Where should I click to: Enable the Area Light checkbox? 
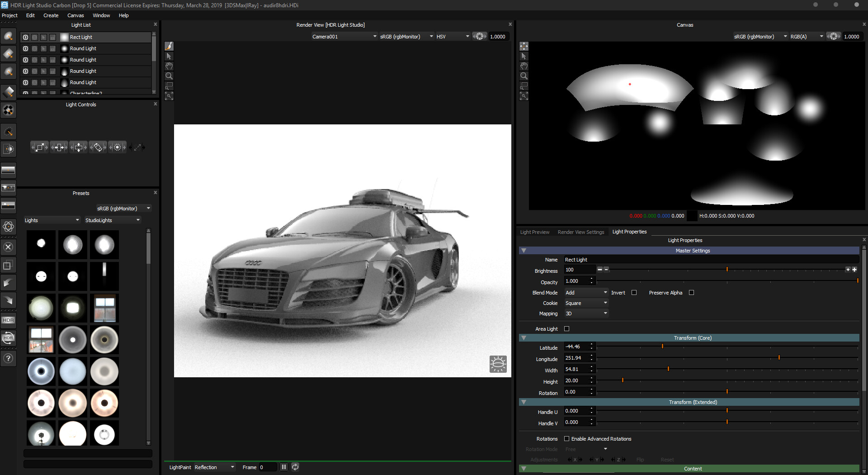pyautogui.click(x=566, y=329)
